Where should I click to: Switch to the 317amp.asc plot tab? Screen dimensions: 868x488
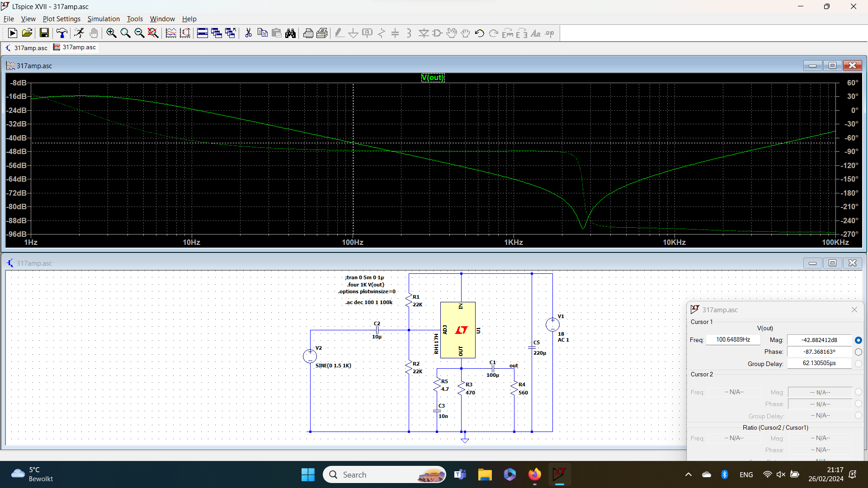point(75,47)
